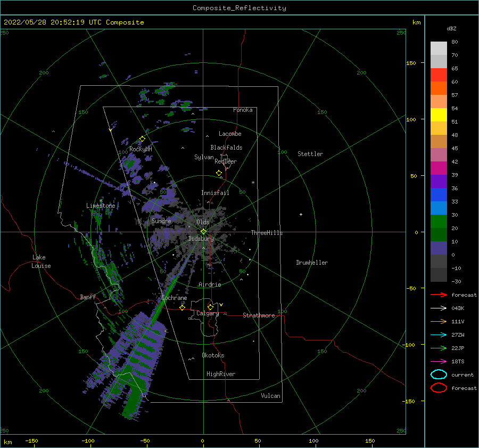Click the white 04DK arrow legend icon

tap(439, 308)
